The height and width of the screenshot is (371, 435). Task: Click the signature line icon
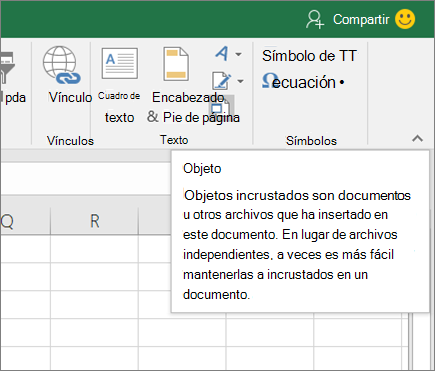(x=221, y=81)
